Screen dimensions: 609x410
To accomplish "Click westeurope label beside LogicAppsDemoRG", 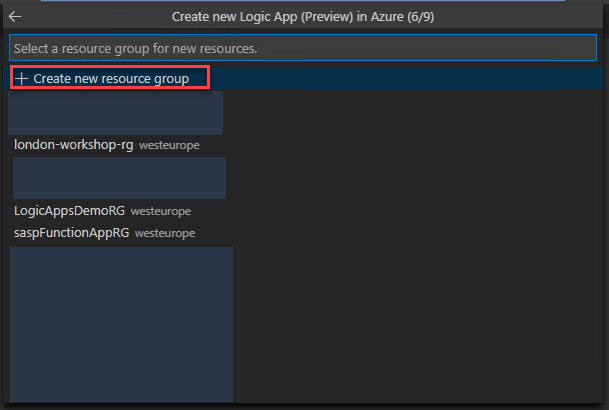I will 161,211.
